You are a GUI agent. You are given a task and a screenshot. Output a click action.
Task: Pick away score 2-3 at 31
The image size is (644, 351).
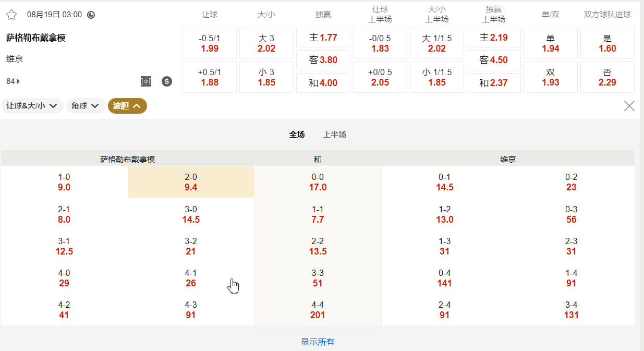(x=572, y=246)
